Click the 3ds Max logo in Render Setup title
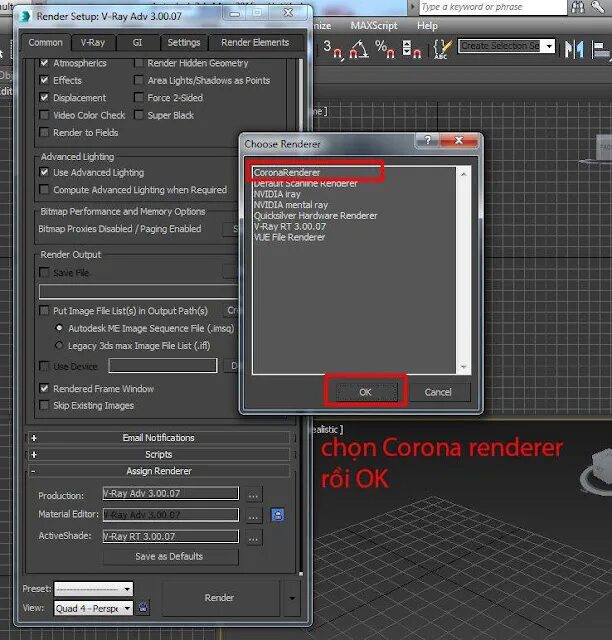612x640 pixels. click(26, 16)
